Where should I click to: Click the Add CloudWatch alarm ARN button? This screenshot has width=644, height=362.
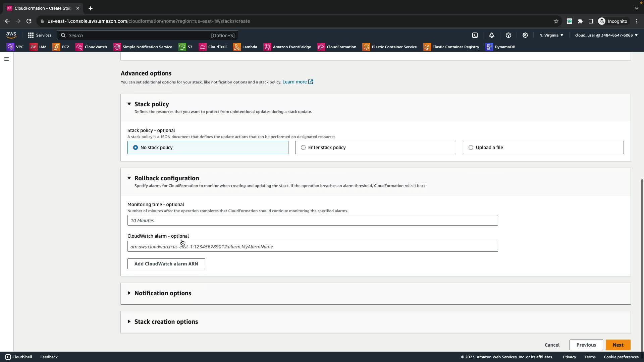click(166, 264)
